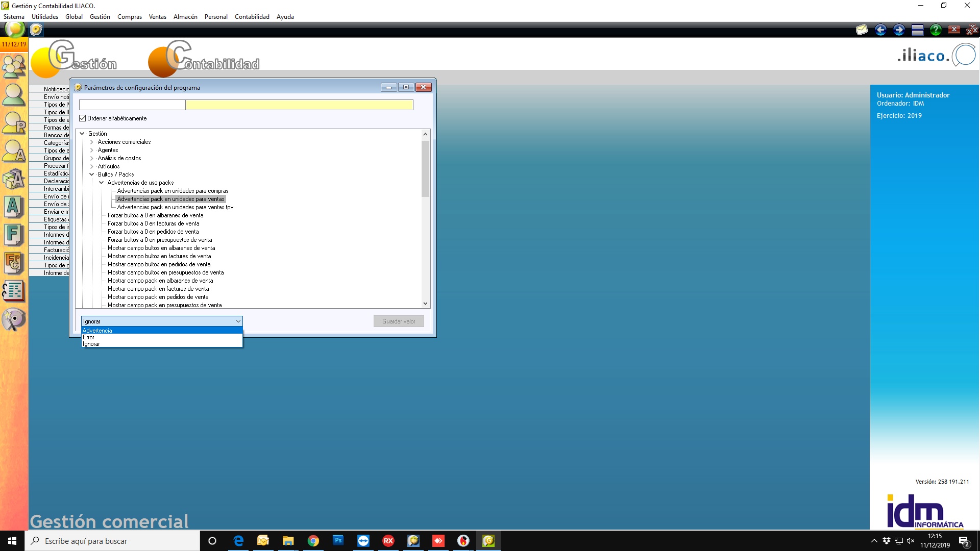The width and height of the screenshot is (980, 551).
Task: Choose Ignorar option in dropdown list
Action: [162, 344]
